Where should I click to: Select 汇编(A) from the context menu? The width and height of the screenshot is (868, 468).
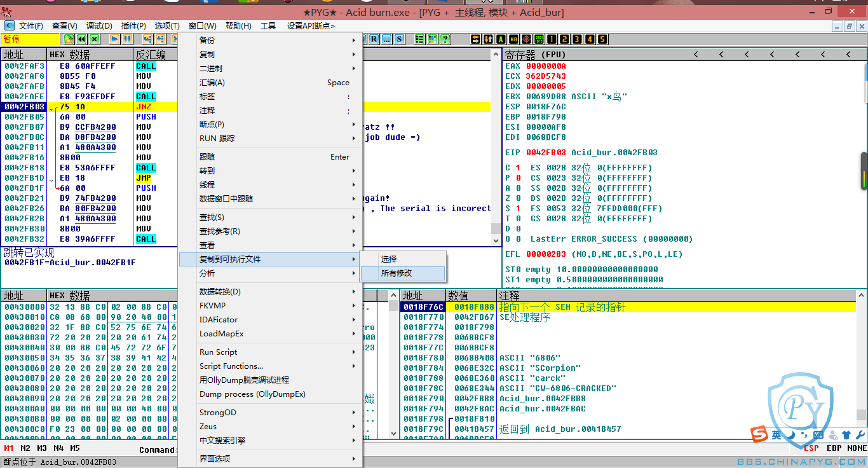(x=270, y=82)
